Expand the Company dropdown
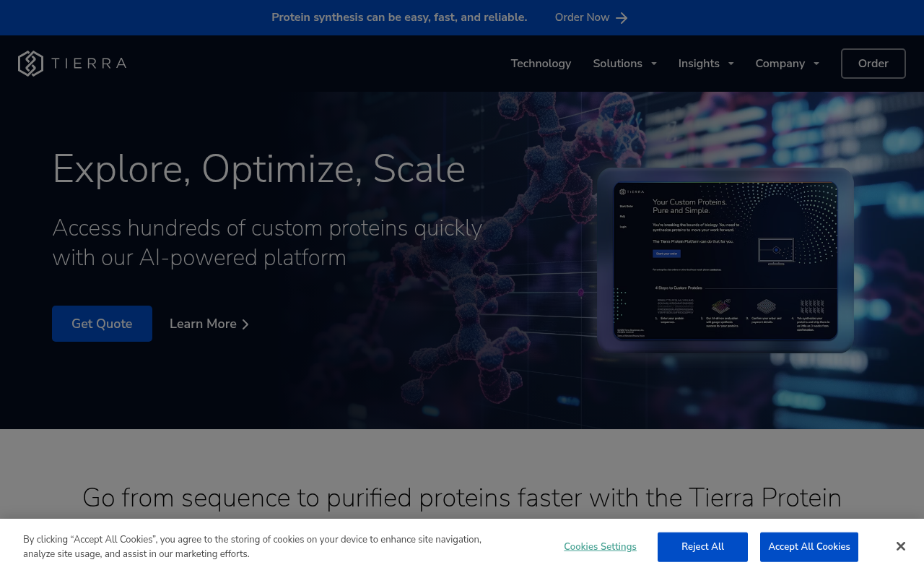This screenshot has width=924, height=578. coord(781,64)
